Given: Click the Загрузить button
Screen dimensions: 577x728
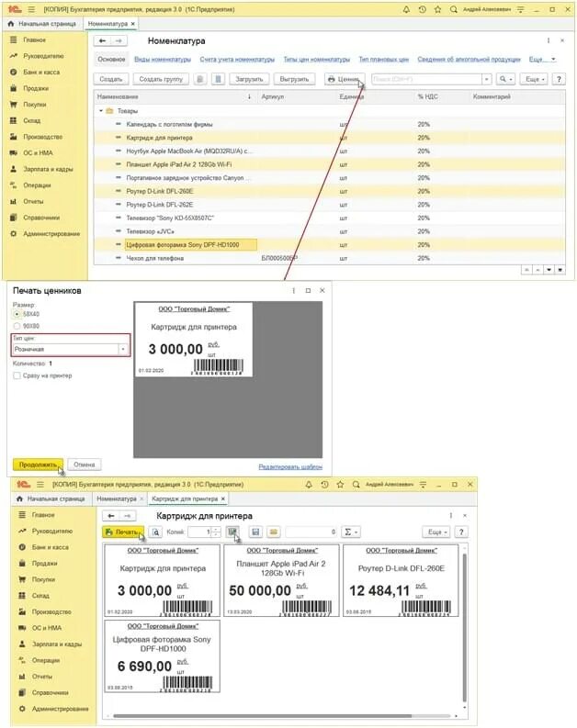Looking at the screenshot, I should point(249,79).
